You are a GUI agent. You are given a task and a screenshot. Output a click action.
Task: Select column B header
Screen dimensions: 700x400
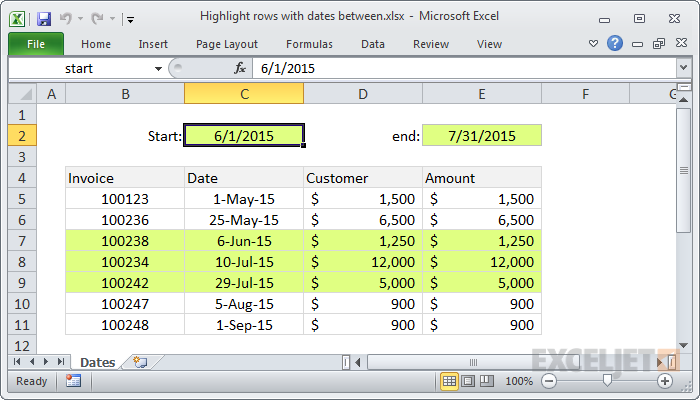(x=125, y=94)
